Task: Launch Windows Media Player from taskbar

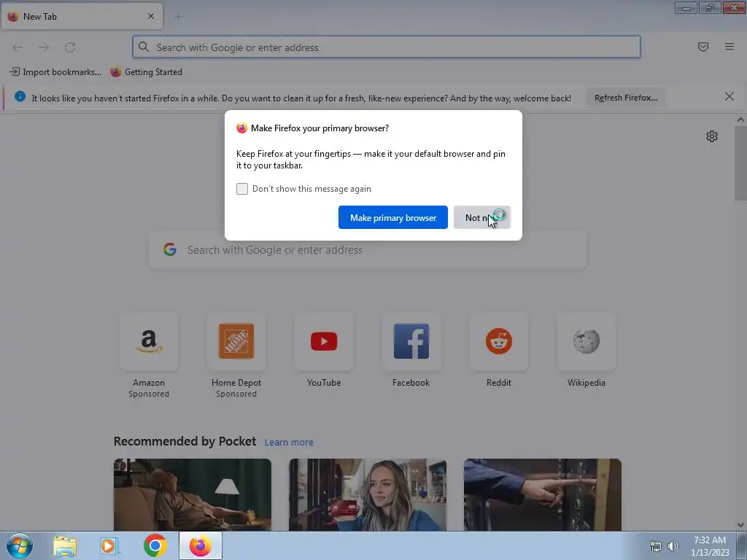Action: pos(109,545)
